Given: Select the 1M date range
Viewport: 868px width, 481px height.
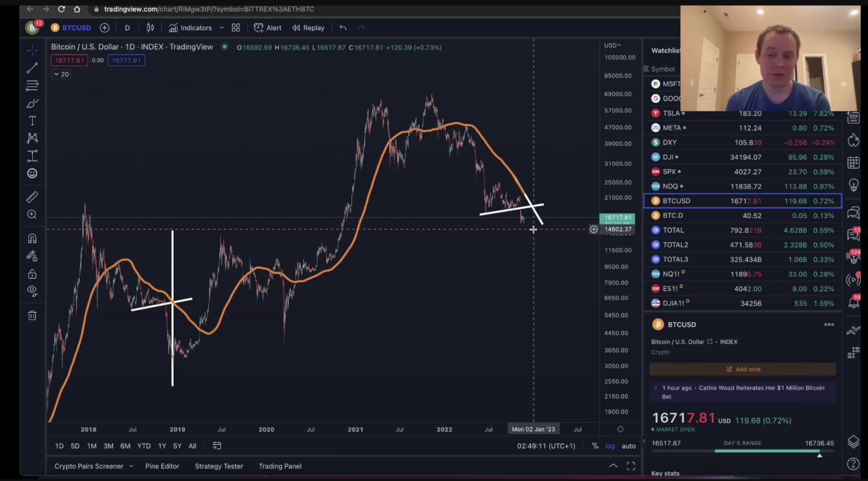Looking at the screenshot, I should [92, 446].
